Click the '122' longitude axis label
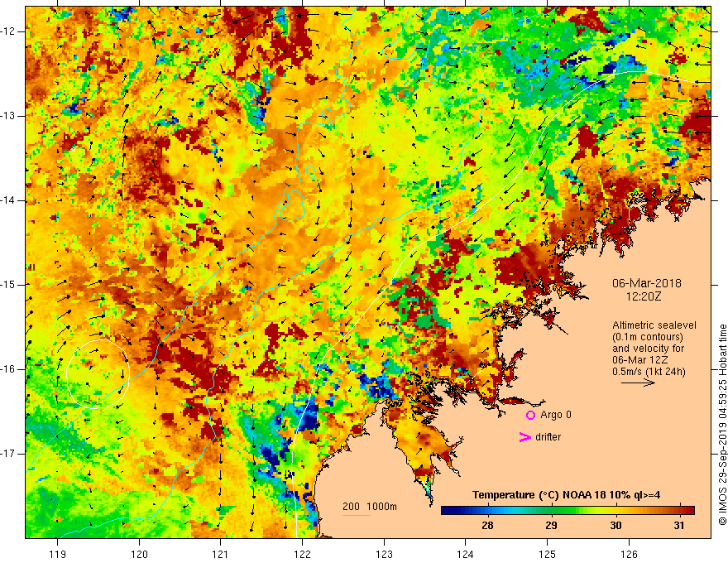 (302, 554)
